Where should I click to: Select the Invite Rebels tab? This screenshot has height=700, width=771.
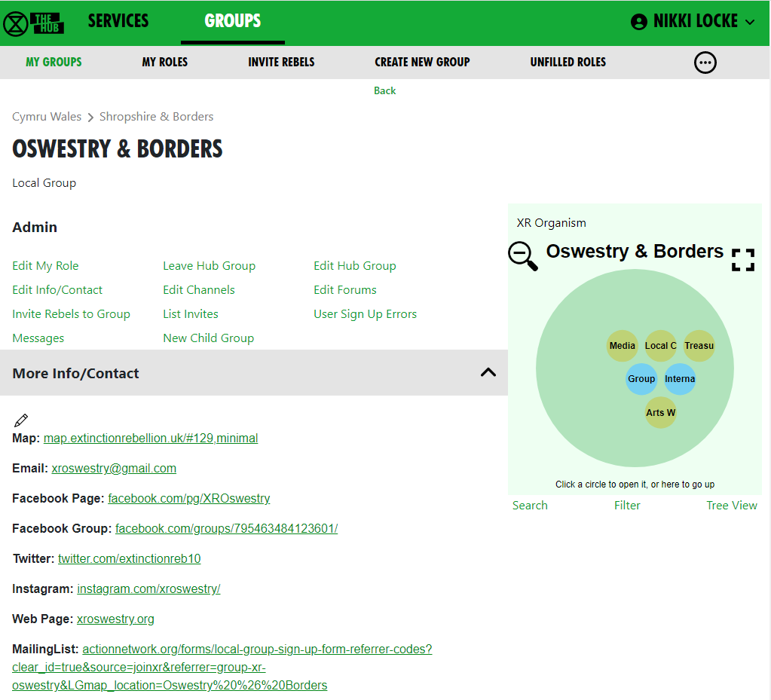(281, 62)
